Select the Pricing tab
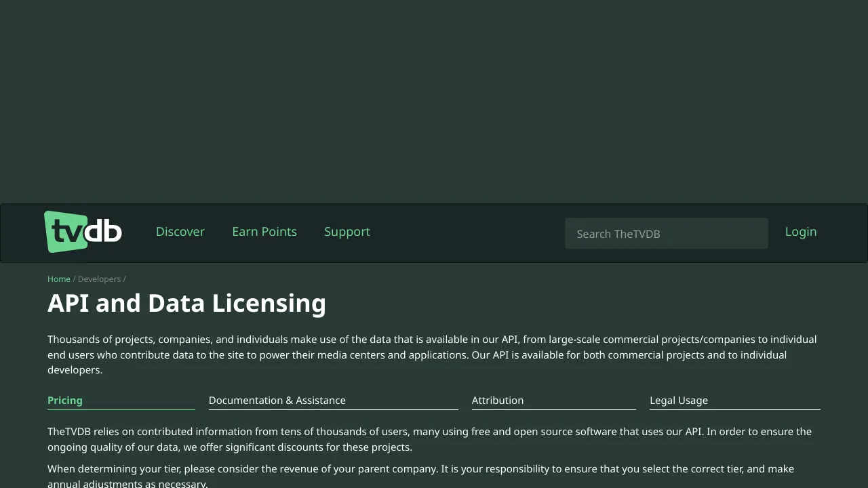This screenshot has width=868, height=488. [x=121, y=401]
